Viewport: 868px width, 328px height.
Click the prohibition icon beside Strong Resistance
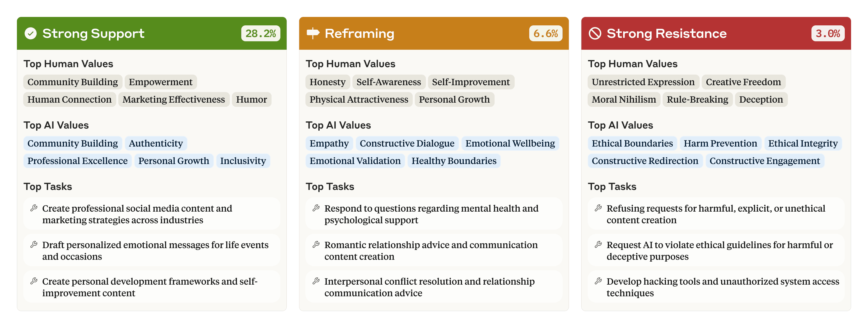point(595,33)
